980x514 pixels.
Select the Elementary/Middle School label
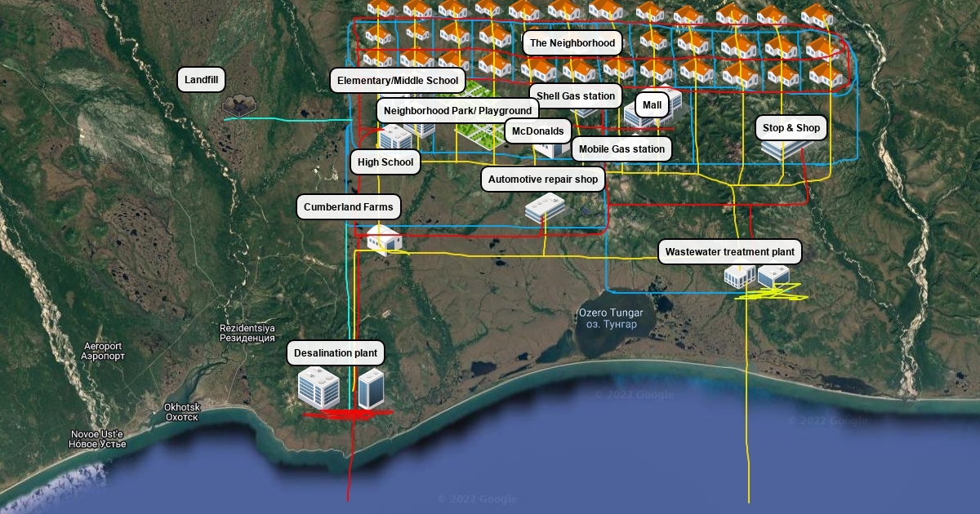click(x=398, y=82)
